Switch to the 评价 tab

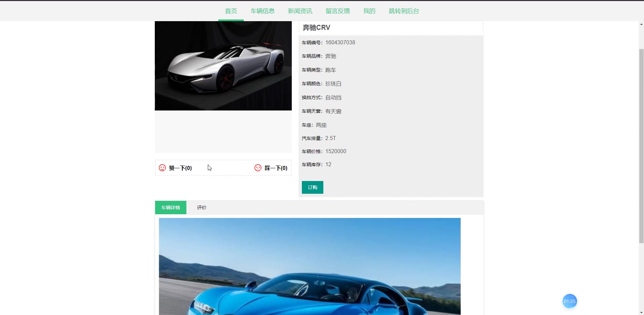coord(202,208)
